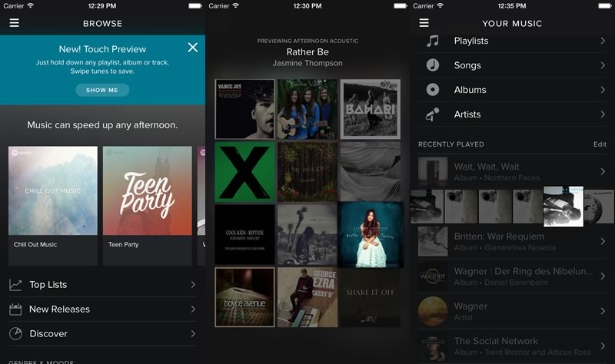The width and height of the screenshot is (615, 364).
Task: Select the highlighted Jasmine Thompson cover
Action: coord(371,235)
